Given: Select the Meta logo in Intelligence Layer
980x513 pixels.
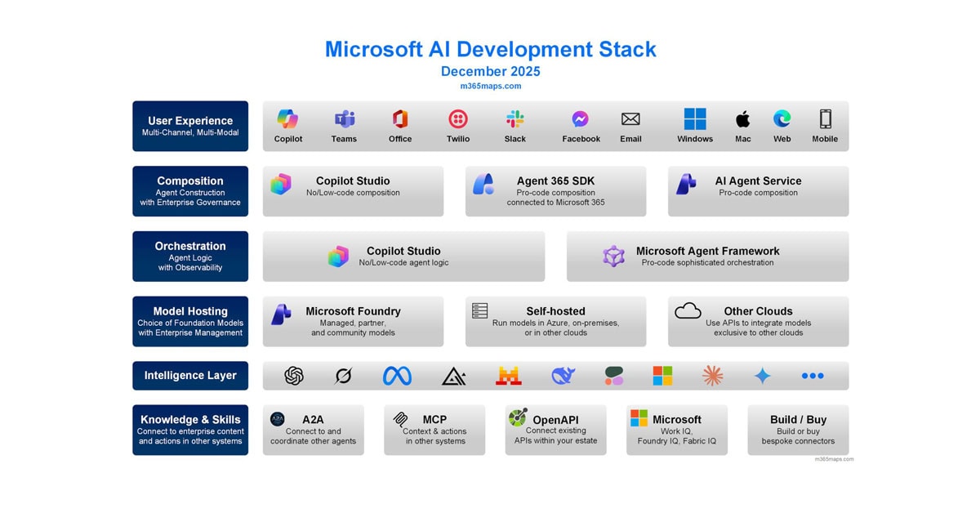Looking at the screenshot, I should tap(397, 376).
